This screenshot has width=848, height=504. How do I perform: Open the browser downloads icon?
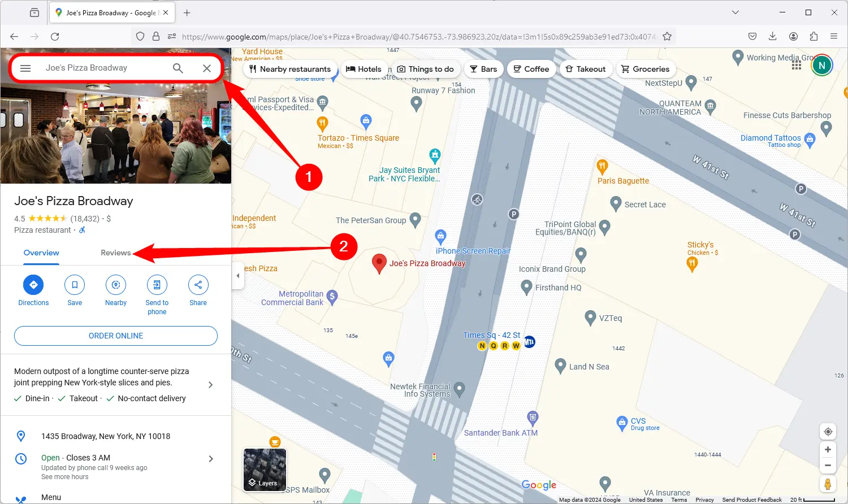(773, 36)
